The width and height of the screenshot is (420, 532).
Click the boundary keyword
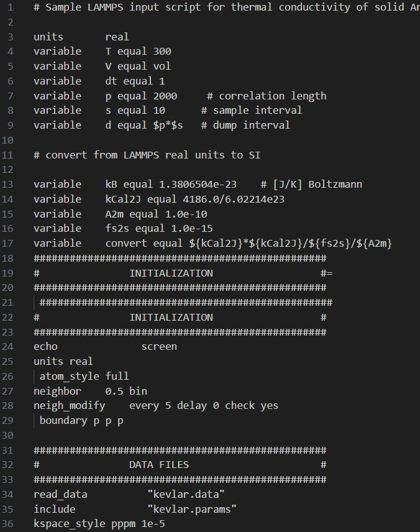63,421
